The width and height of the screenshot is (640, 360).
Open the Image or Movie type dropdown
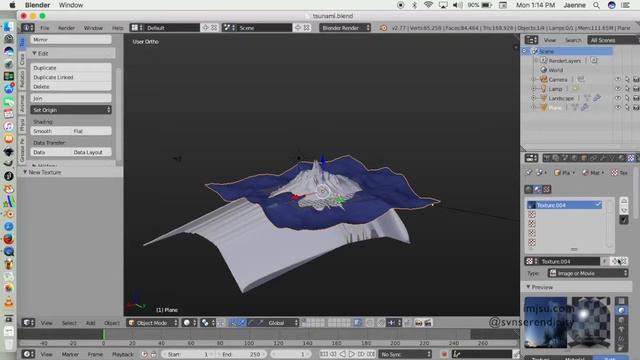tap(588, 273)
